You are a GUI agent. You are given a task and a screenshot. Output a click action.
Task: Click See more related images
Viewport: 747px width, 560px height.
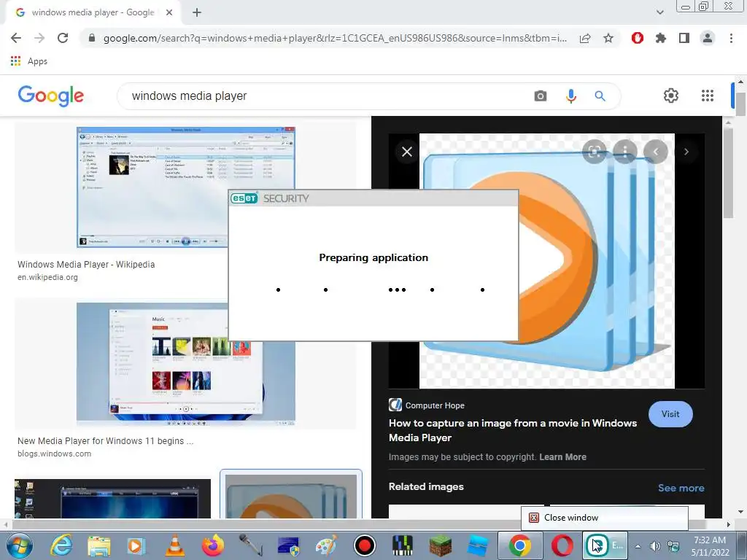click(681, 488)
